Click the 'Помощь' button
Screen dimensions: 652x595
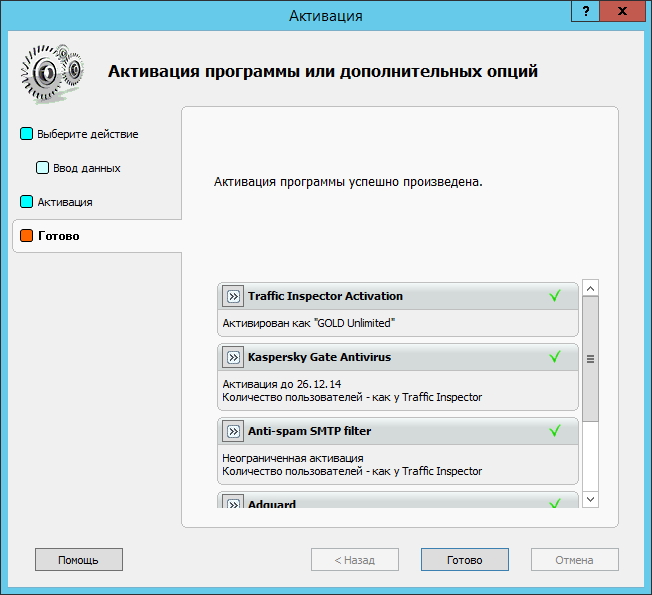79,560
